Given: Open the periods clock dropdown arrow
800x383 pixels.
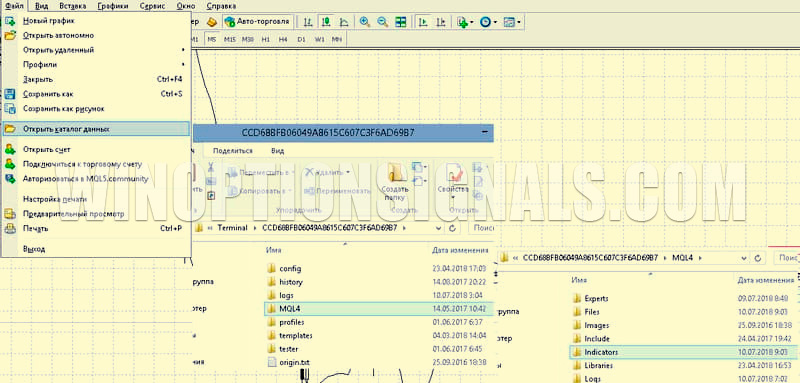Looking at the screenshot, I should [x=495, y=22].
